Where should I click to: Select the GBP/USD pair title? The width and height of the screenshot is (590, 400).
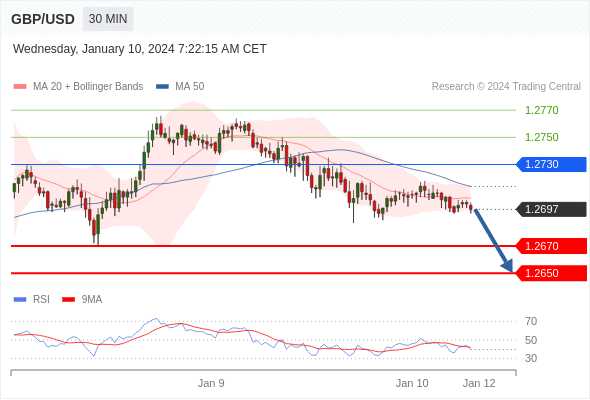point(43,19)
